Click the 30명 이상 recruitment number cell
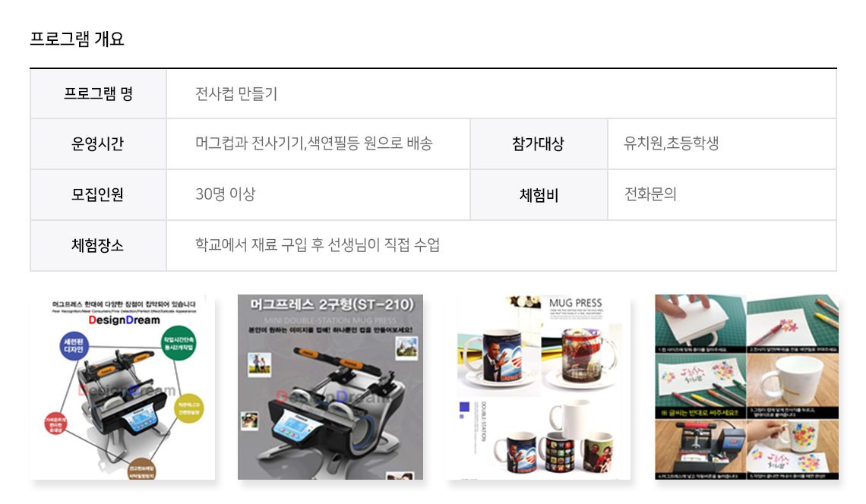The width and height of the screenshot is (866, 504). (318, 195)
